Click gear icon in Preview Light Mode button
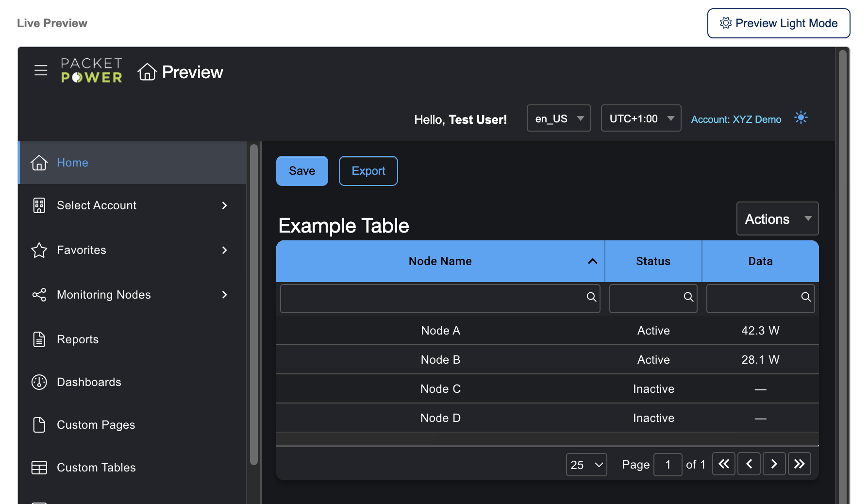868x504 pixels. (726, 23)
